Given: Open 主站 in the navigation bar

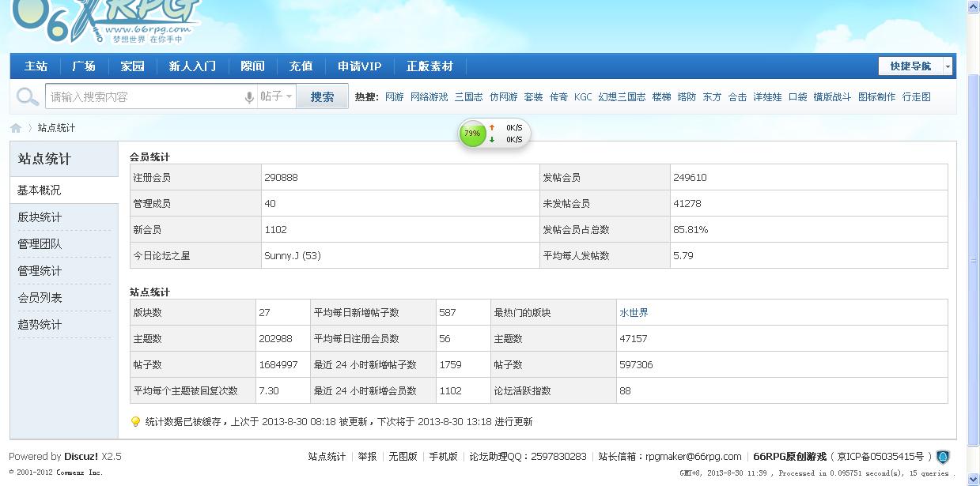Looking at the screenshot, I should click(x=36, y=66).
